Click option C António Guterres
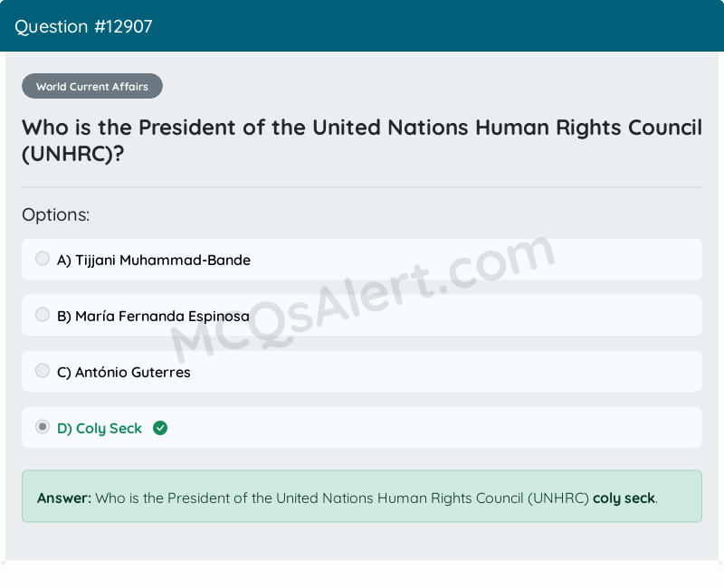The width and height of the screenshot is (724, 588). tap(124, 372)
